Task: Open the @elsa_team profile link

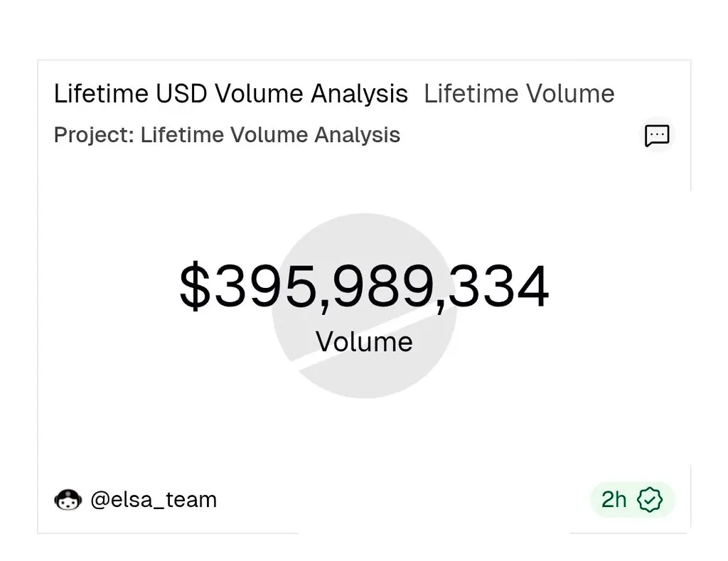Action: click(x=154, y=500)
